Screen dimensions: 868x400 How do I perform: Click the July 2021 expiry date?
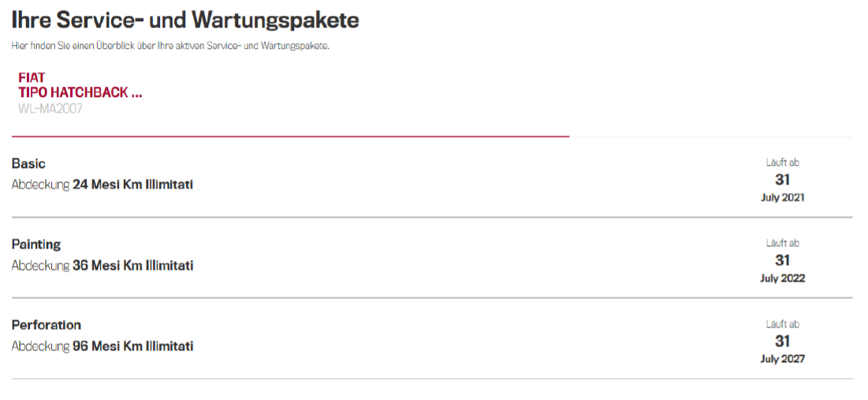[782, 198]
